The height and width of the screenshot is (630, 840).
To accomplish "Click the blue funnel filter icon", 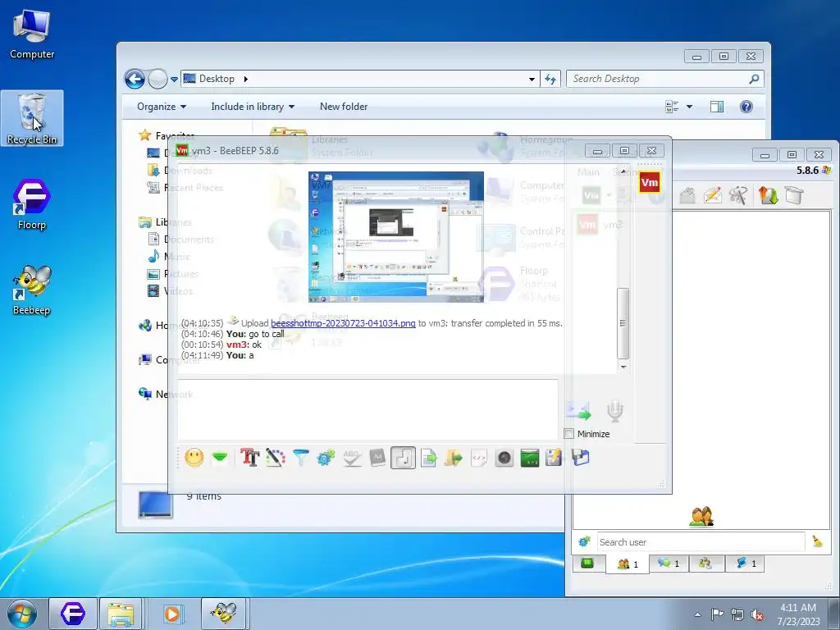I will 301,458.
